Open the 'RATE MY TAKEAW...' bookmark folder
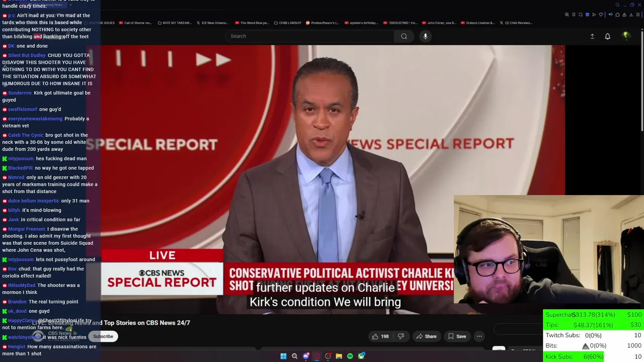 click(174, 23)
